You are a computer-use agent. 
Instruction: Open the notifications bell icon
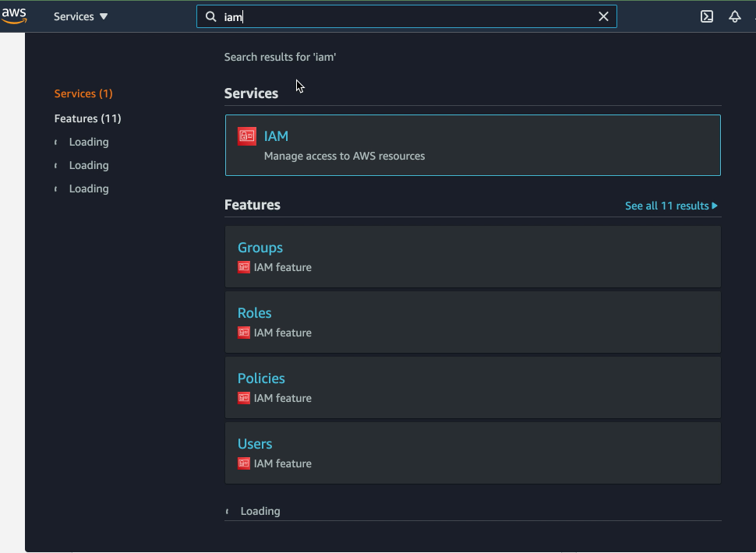[x=734, y=16]
